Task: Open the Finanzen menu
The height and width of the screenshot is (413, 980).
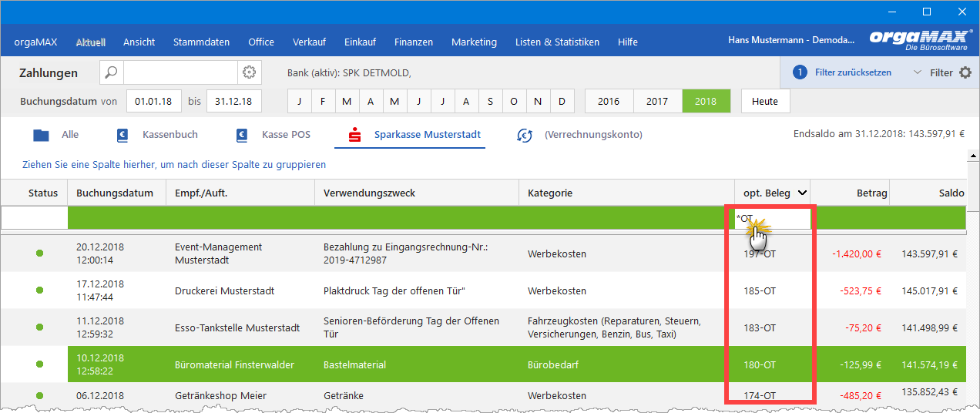Action: pos(414,42)
